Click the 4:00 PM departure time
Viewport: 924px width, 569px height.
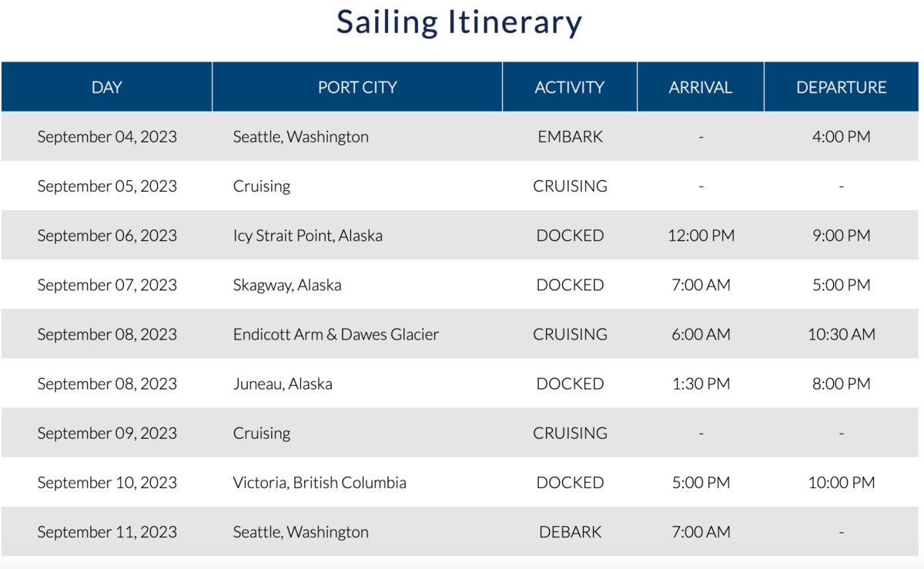(x=842, y=137)
